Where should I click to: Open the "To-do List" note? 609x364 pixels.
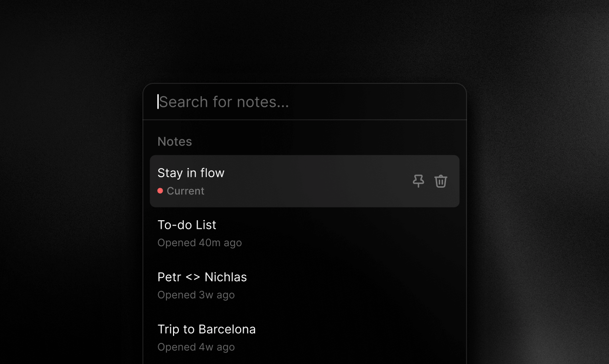(187, 225)
